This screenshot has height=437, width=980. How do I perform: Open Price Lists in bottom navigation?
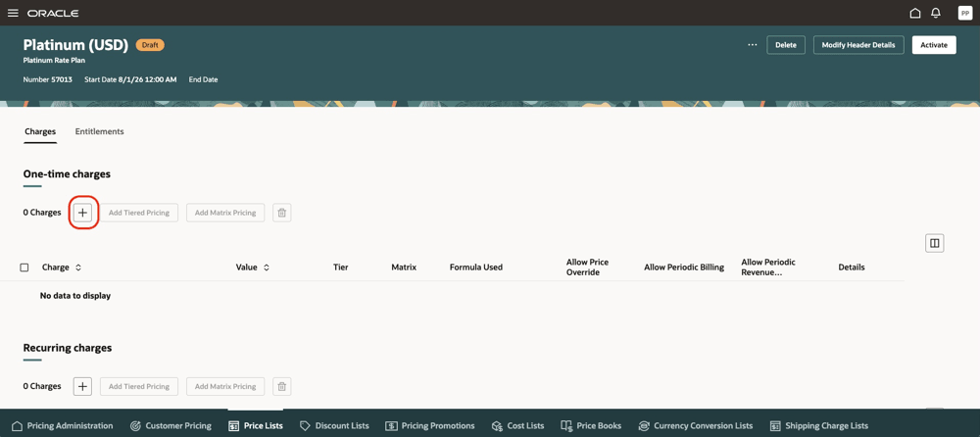point(256,426)
